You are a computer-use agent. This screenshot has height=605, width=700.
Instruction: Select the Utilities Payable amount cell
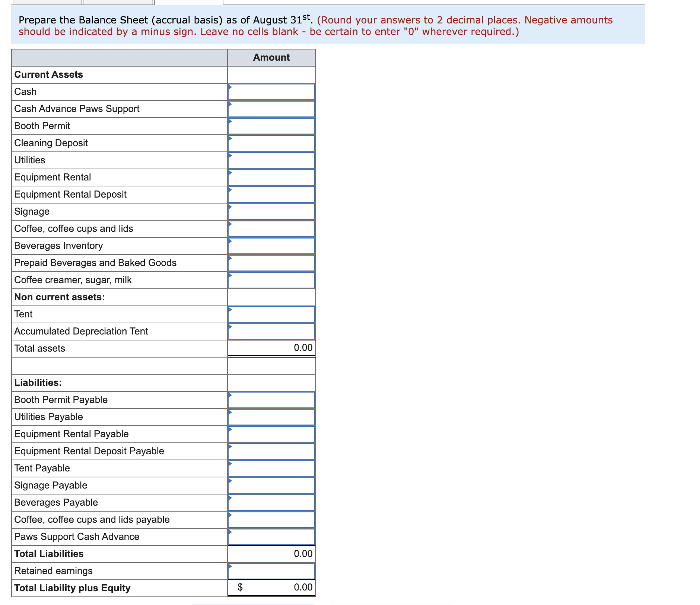[x=271, y=417]
